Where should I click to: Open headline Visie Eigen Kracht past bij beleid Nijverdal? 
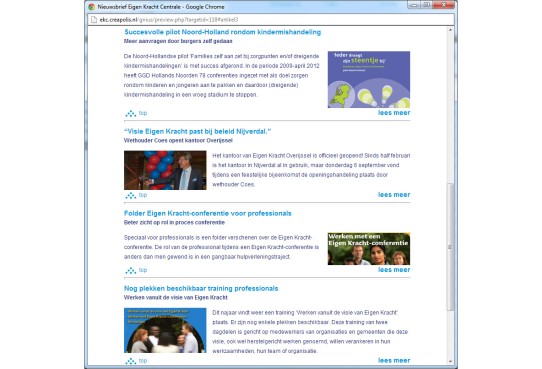pos(197,131)
